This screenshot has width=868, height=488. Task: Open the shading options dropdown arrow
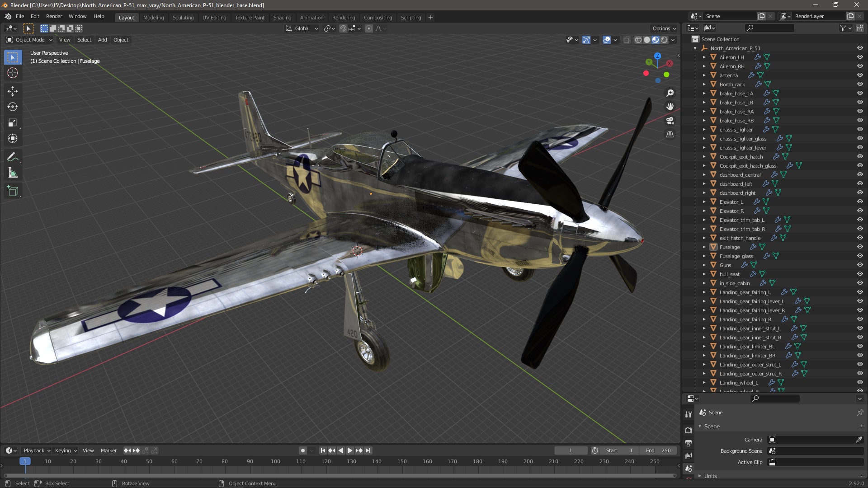[673, 40]
